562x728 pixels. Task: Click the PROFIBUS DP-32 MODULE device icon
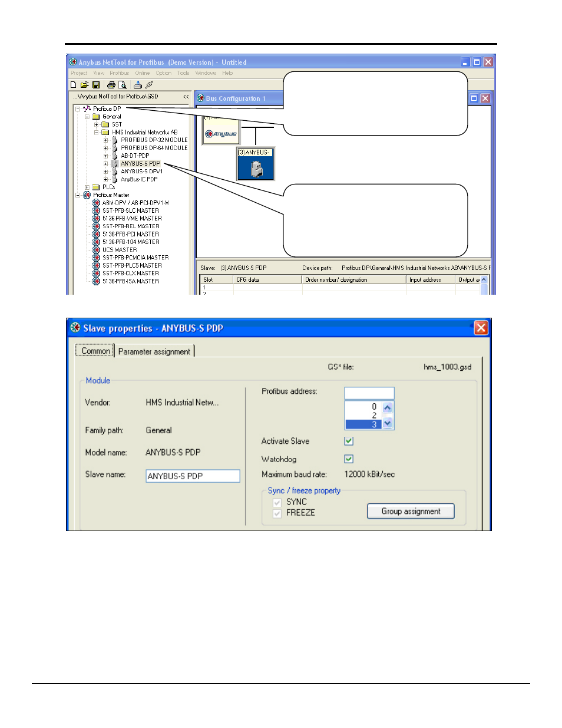click(115, 140)
